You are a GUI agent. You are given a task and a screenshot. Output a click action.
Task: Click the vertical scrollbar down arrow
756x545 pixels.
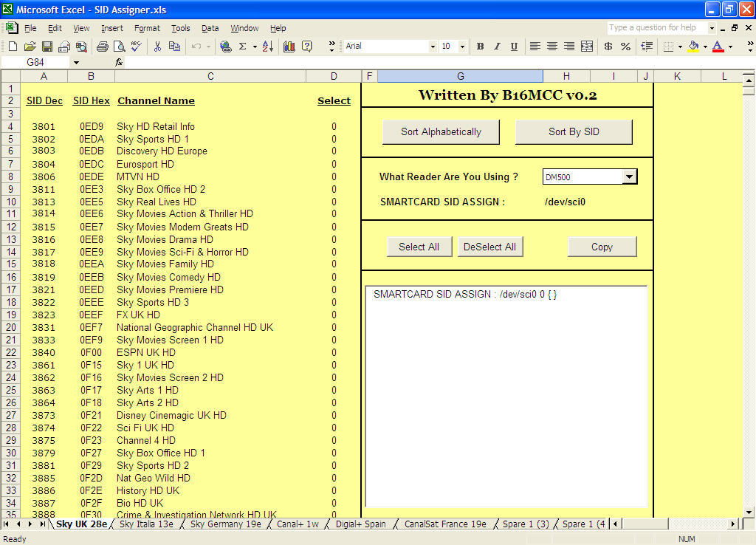[749, 513]
